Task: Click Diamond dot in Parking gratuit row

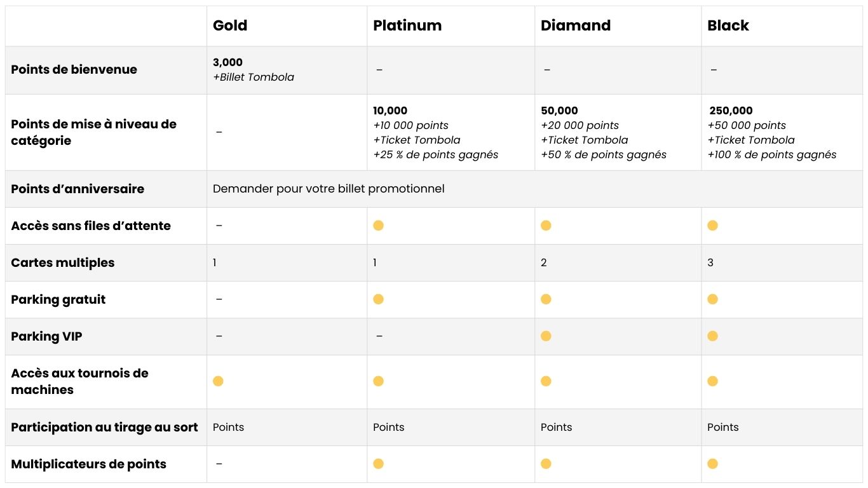Action: coord(546,299)
